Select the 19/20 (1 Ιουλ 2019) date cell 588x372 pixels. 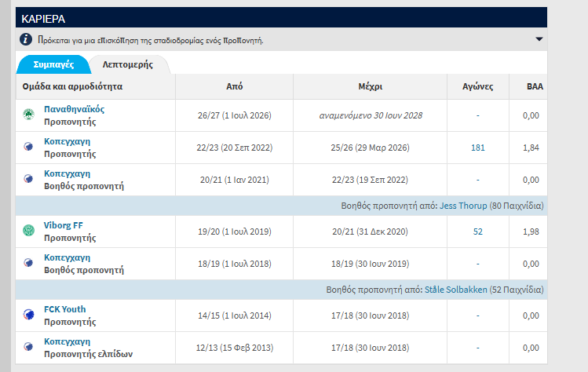(235, 232)
